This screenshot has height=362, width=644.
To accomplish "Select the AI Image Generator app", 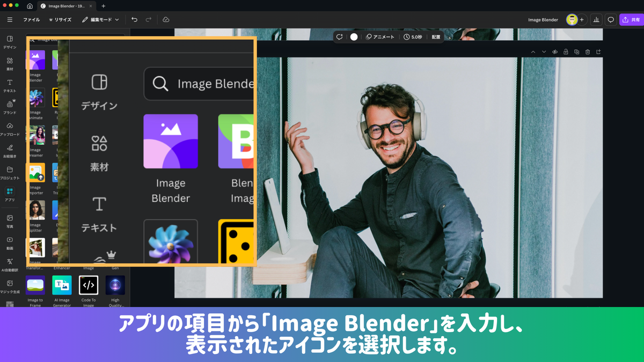I will tap(62, 285).
